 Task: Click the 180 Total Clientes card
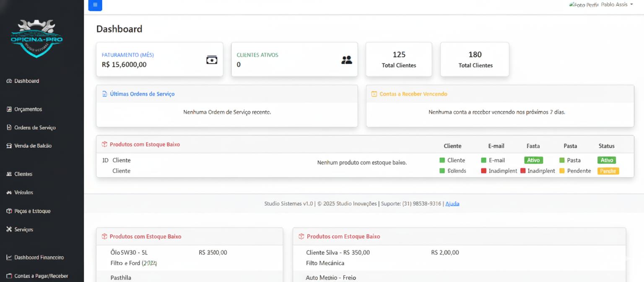click(x=475, y=59)
